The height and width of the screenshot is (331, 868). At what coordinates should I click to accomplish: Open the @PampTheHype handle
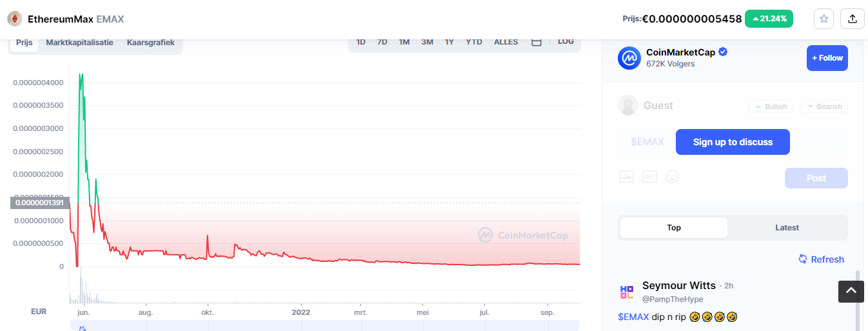673,299
